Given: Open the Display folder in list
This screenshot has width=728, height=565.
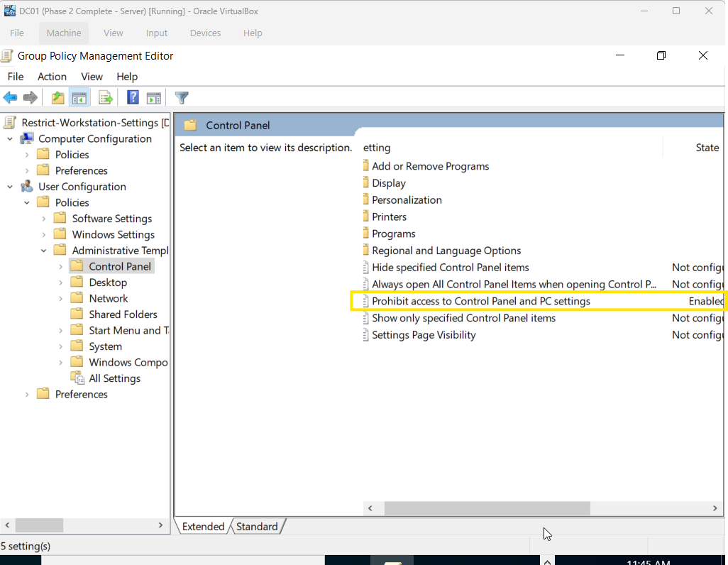Looking at the screenshot, I should pyautogui.click(x=389, y=183).
